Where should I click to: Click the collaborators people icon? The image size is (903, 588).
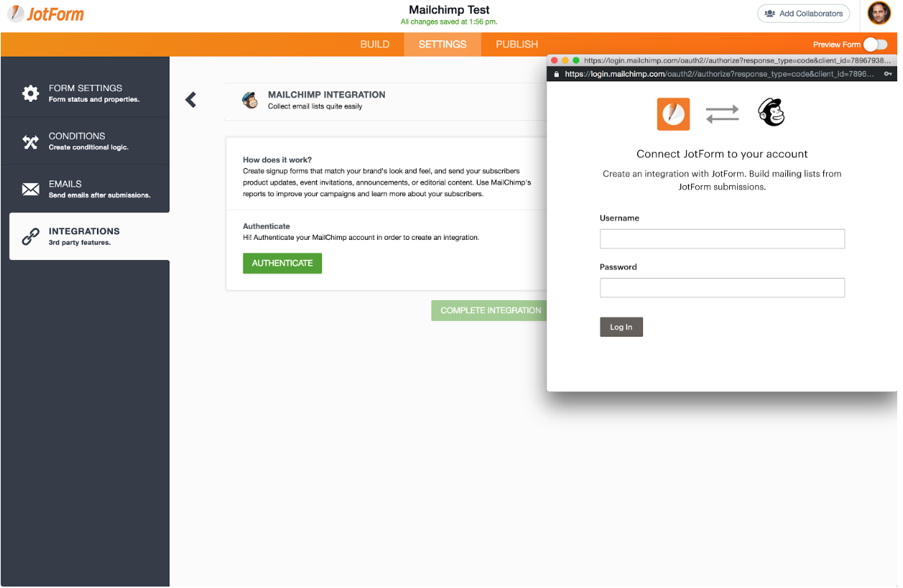pos(770,14)
